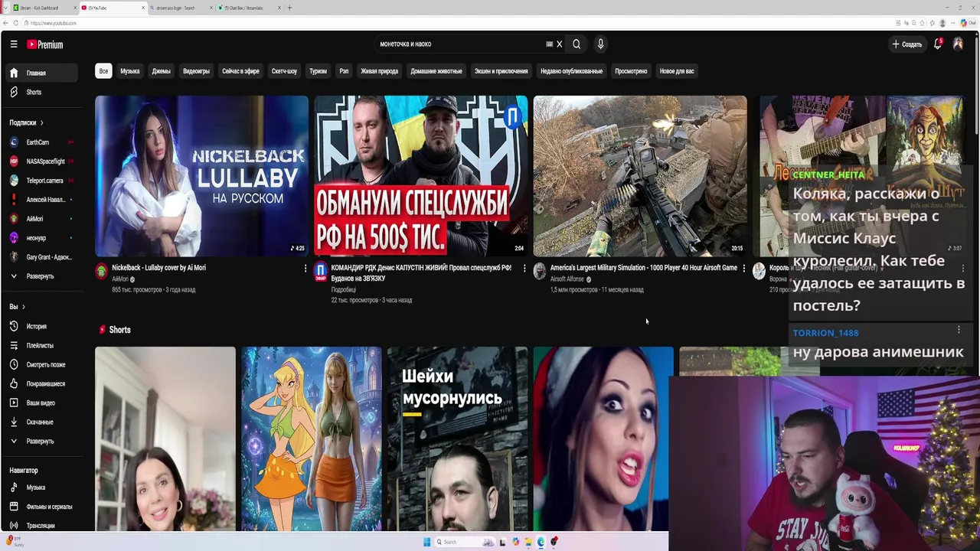Click the magnifier search button
This screenshot has width=980, height=551.
[577, 44]
